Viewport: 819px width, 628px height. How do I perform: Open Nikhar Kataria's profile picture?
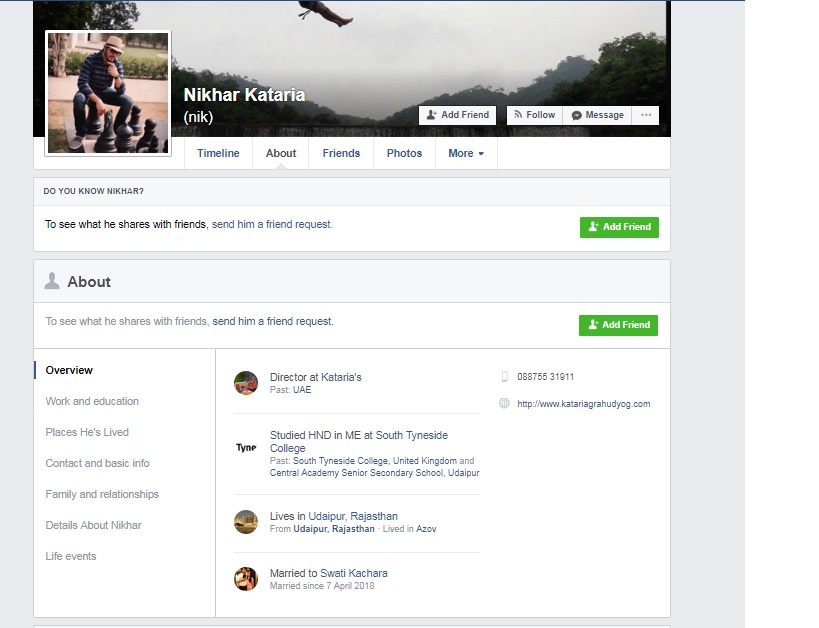108,93
